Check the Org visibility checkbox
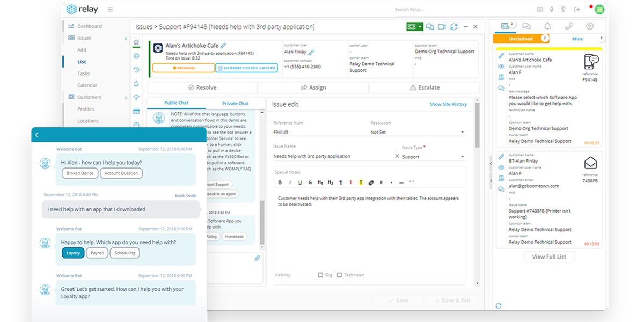Viewport: 644px width, 322px height. (x=320, y=275)
